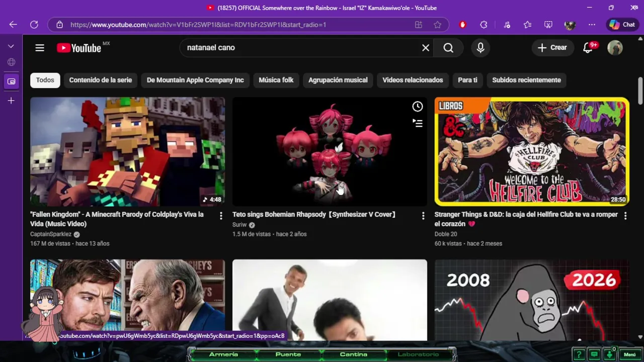Screen dimensions: 644x362
Task: Bookmark this page with the star icon
Action: [438, 25]
